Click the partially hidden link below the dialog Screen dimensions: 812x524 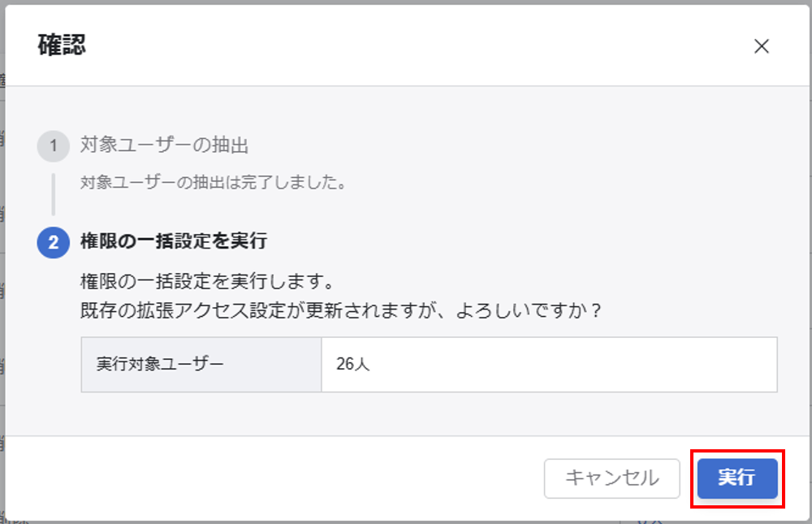(x=650, y=522)
